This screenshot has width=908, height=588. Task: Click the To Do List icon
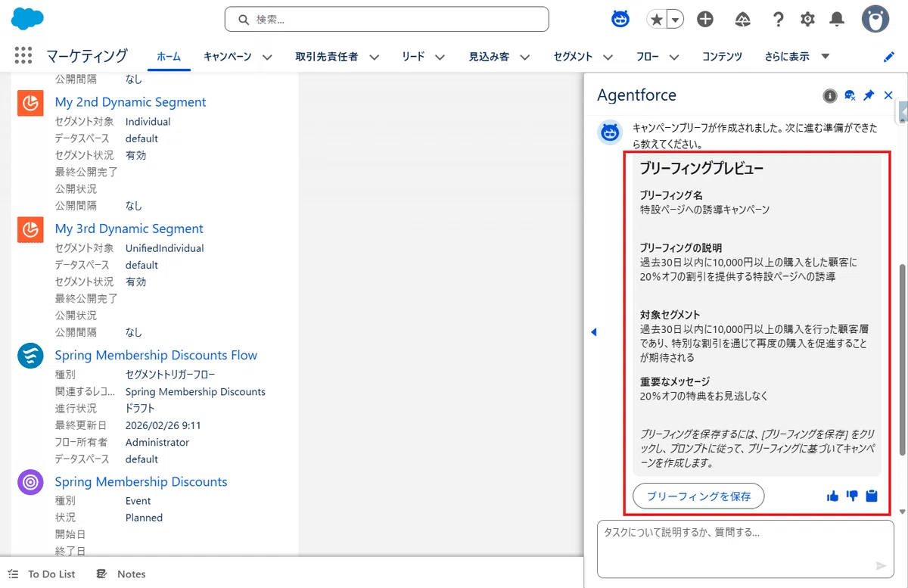tap(14, 574)
